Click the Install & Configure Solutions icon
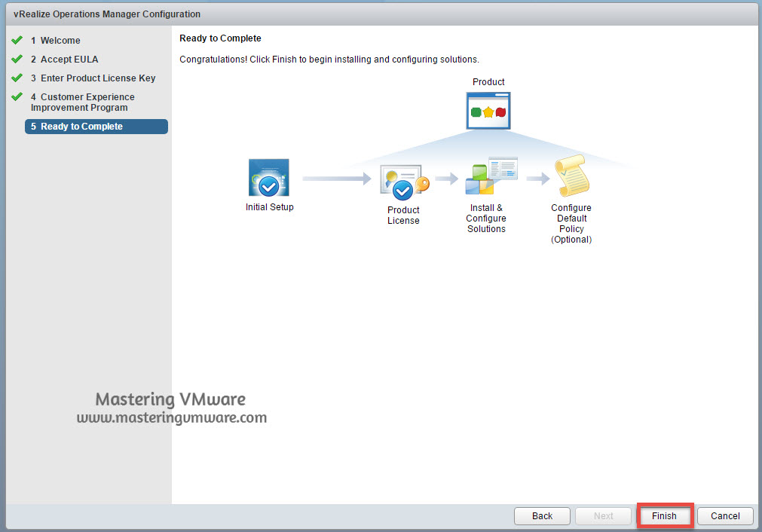The image size is (762, 532). 491,176
